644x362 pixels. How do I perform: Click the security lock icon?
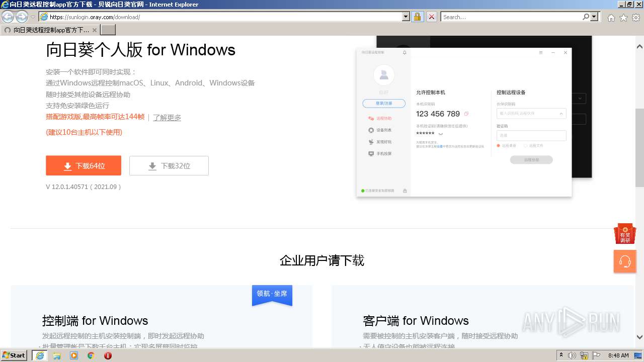pyautogui.click(x=418, y=17)
